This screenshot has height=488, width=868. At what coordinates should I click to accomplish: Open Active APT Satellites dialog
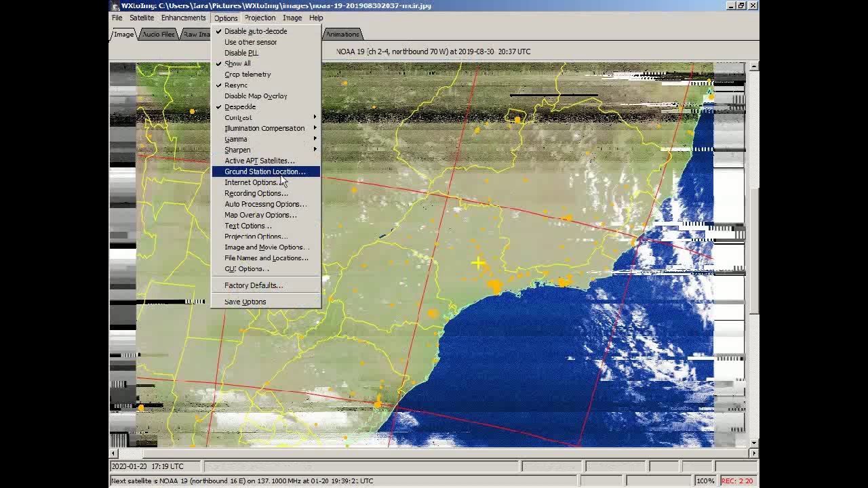tap(266, 161)
